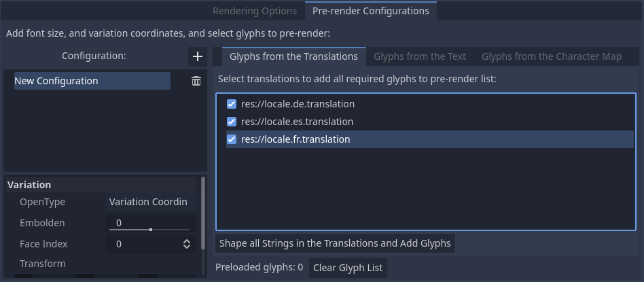Add a new configuration with the plus icon
Screen dimensions: 644x282
click(197, 56)
